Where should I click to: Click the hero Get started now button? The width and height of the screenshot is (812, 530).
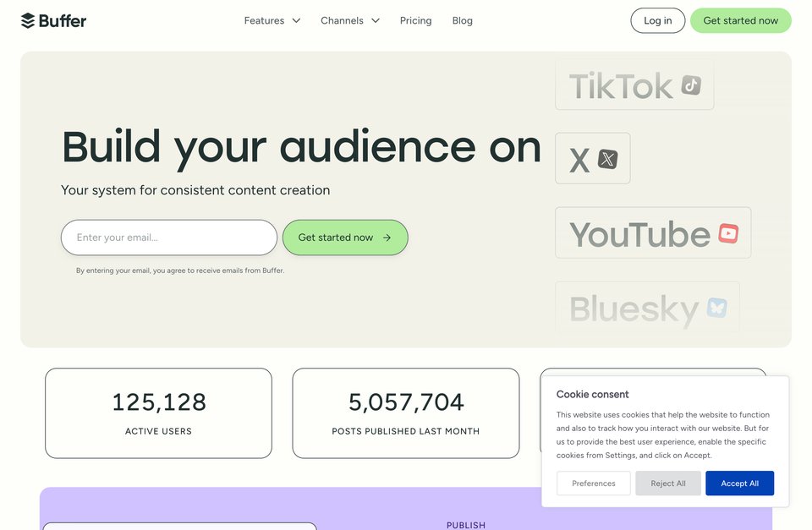pyautogui.click(x=345, y=238)
